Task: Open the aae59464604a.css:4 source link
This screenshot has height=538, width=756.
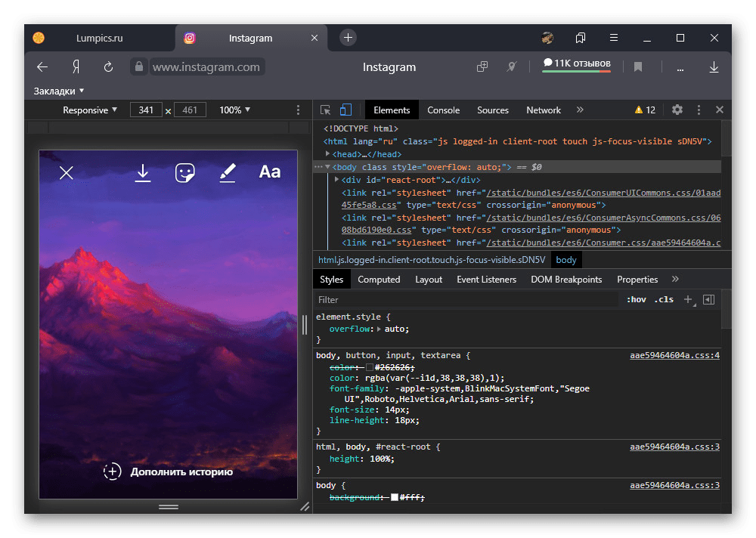Action: pyautogui.click(x=674, y=355)
